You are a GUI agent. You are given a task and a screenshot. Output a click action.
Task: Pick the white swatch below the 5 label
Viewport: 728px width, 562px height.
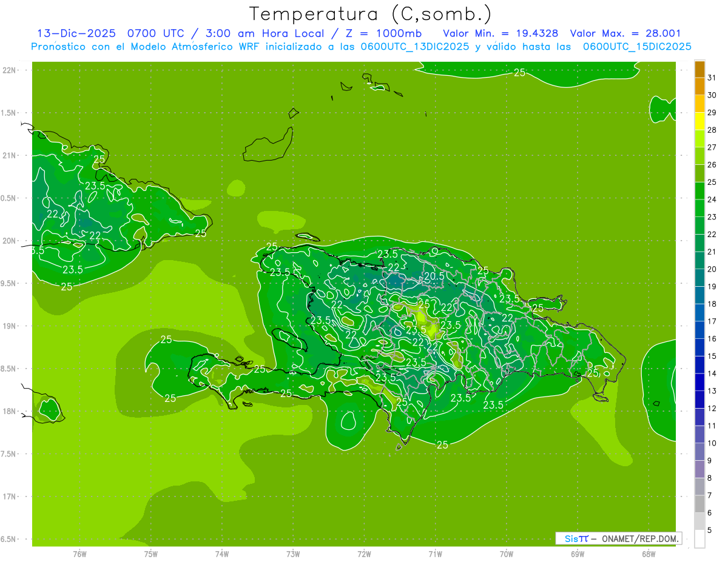pyautogui.click(x=699, y=539)
